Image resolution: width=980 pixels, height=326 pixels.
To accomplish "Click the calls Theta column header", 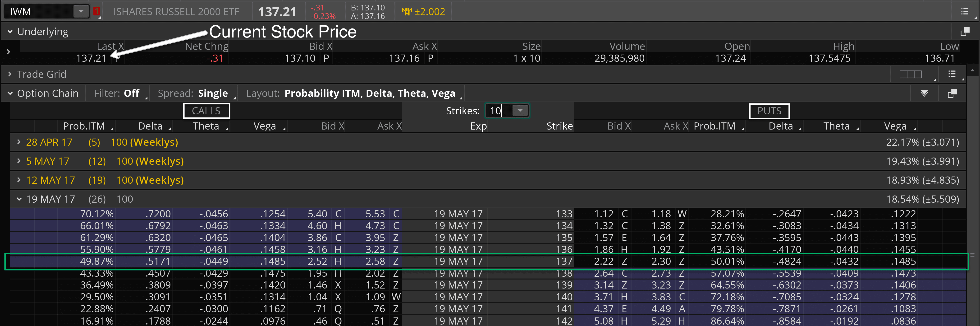I will [206, 126].
